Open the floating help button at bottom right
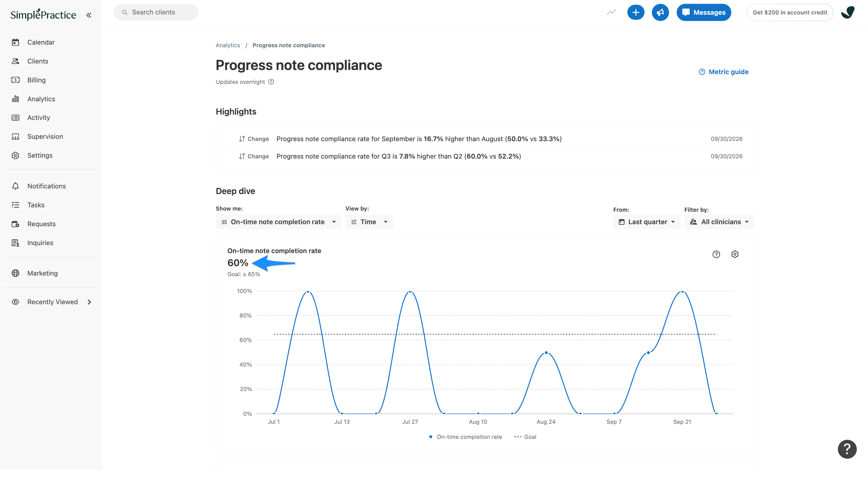Screen dimensions: 868x482 847,449
